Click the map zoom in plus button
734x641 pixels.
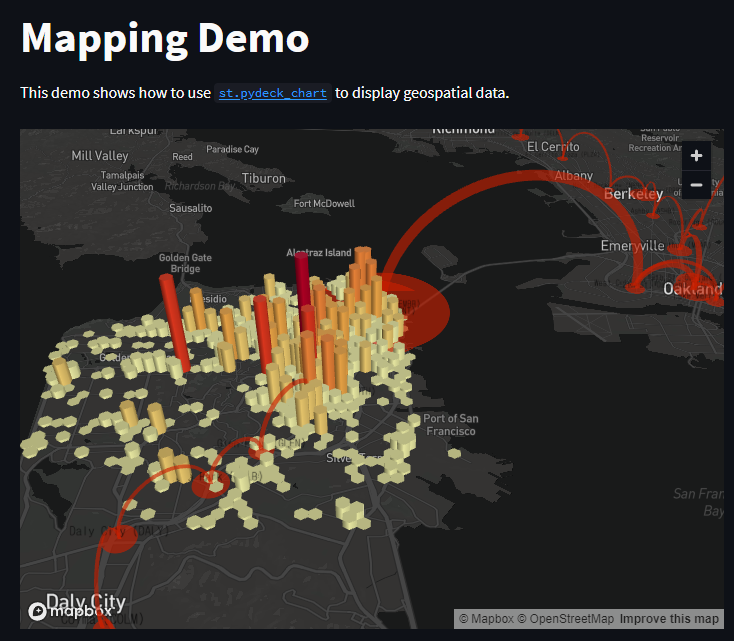coord(696,156)
